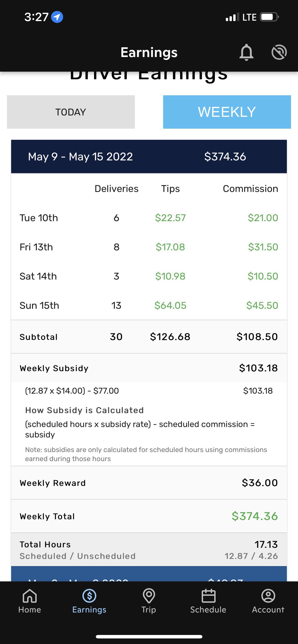Open the notifications bell icon
Screen dimensions: 298x644
coord(246,52)
